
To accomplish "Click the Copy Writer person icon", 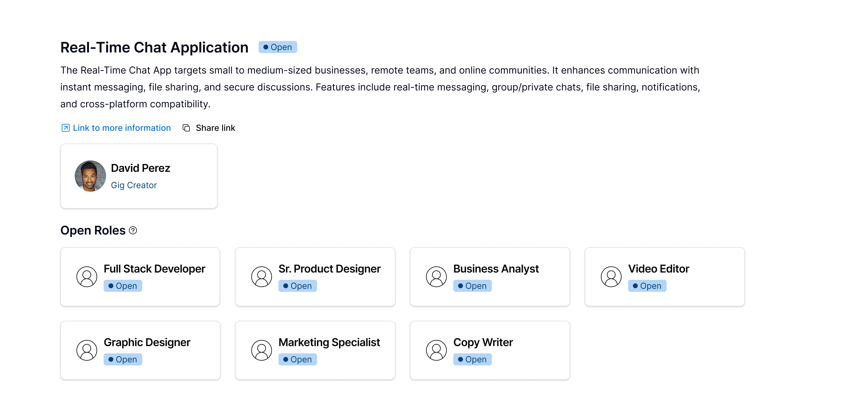I will (436, 350).
